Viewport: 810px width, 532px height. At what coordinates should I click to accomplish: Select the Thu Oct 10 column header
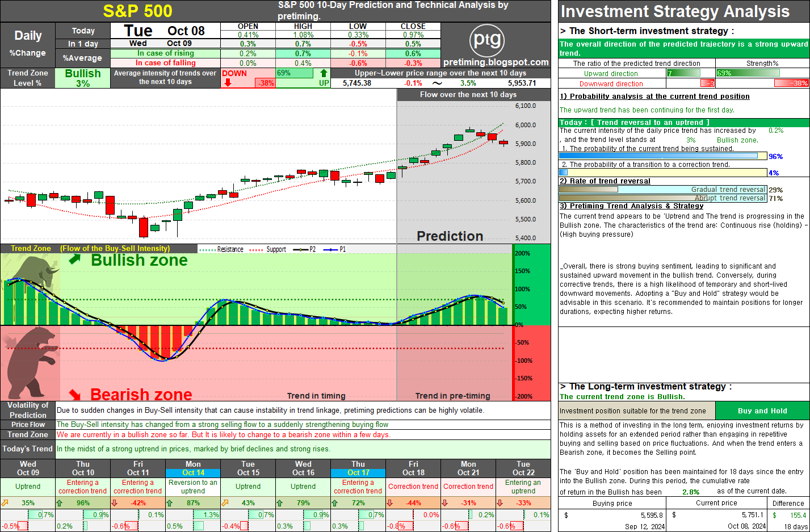point(83,468)
